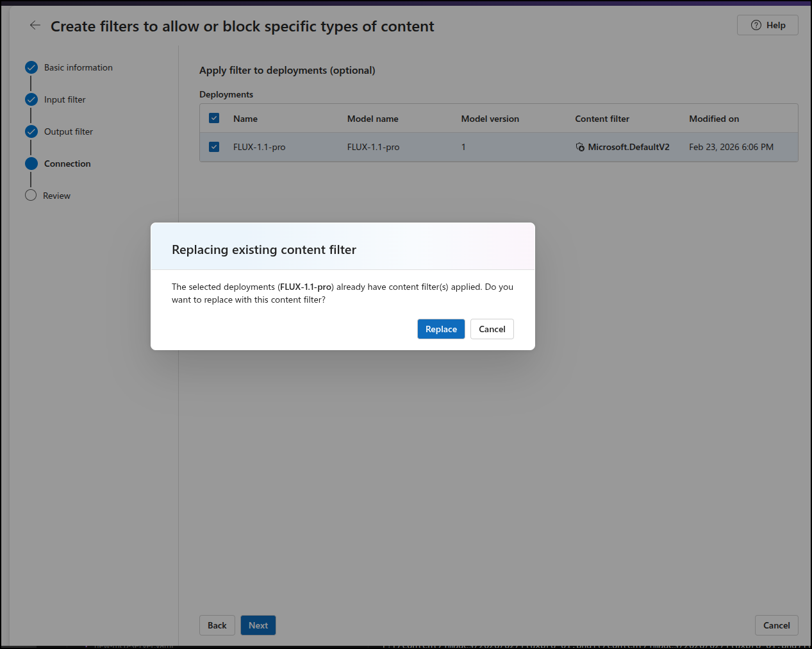Sort by the Modified on column header
Viewport: 812px width, 649px height.
tap(713, 119)
